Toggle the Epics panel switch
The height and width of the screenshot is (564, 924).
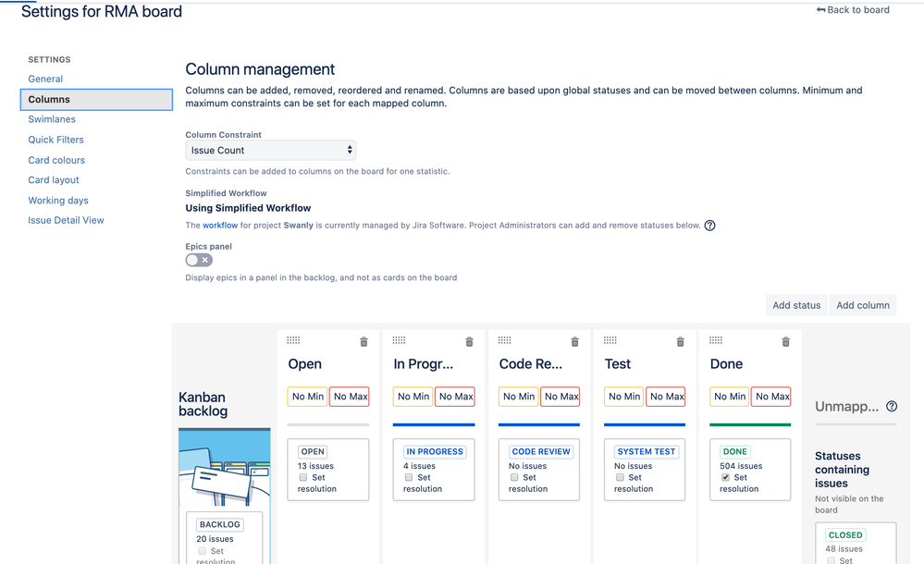point(199,260)
